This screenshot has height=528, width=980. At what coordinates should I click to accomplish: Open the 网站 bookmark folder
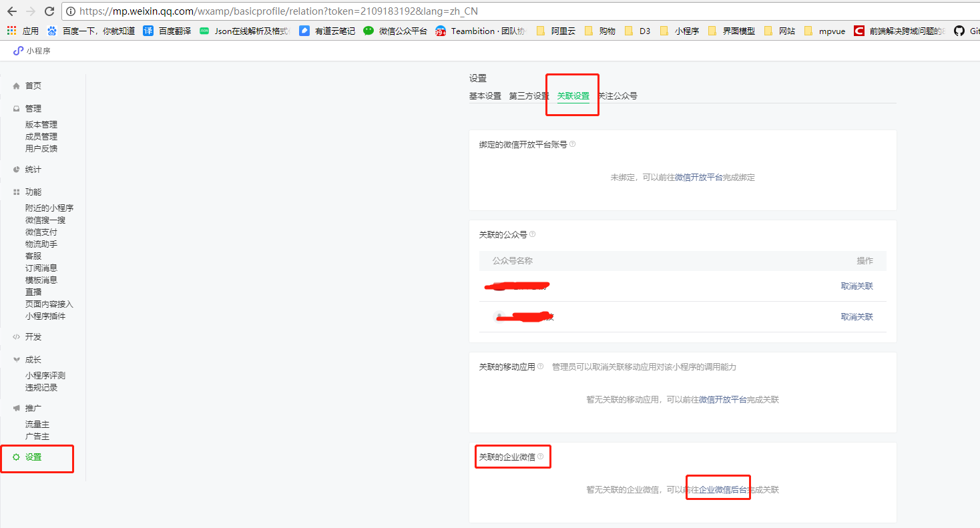click(x=779, y=31)
